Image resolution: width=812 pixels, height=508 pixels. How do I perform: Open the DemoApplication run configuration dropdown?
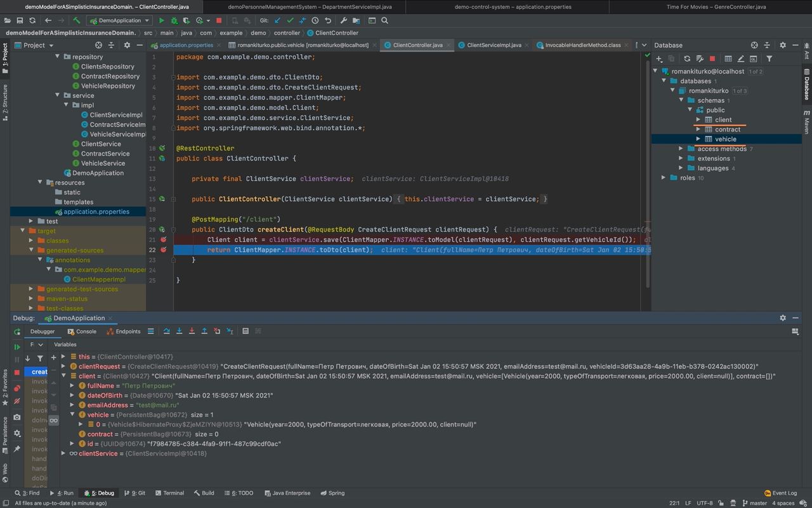119,20
